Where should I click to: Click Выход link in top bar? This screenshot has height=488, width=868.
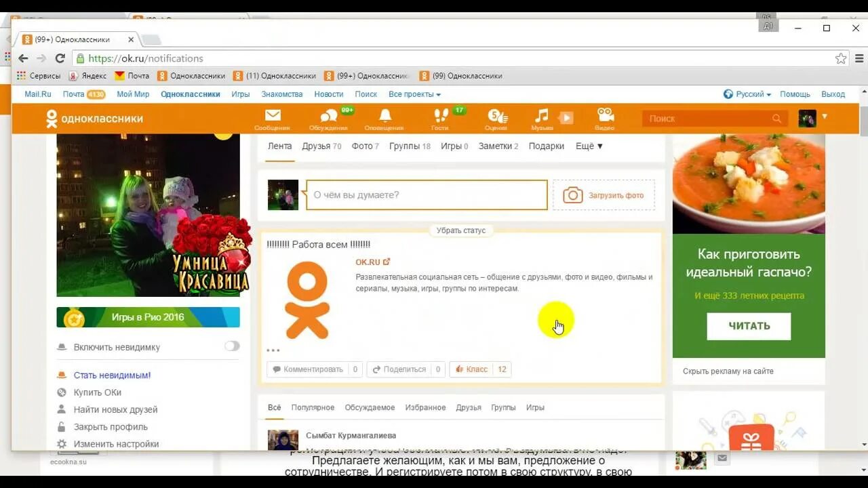[x=833, y=94]
